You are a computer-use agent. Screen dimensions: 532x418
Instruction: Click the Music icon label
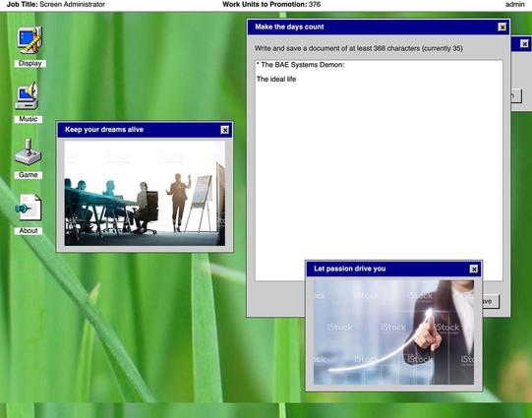pos(29,119)
